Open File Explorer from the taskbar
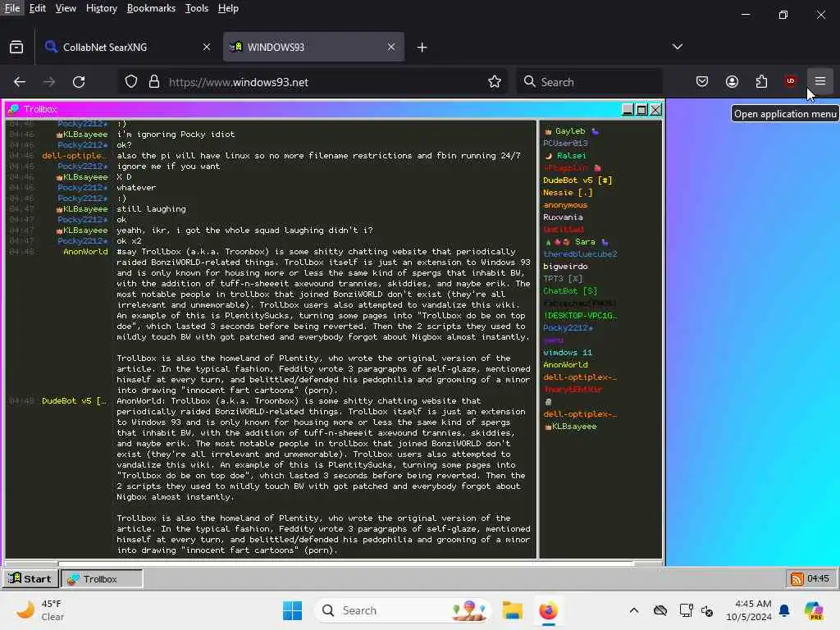Viewport: 840px width, 630px height. tap(512, 610)
